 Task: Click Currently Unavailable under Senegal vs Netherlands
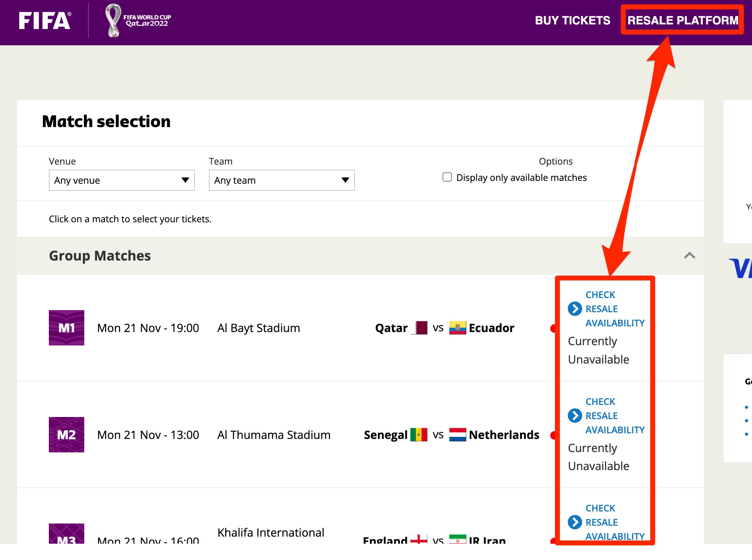pos(598,457)
